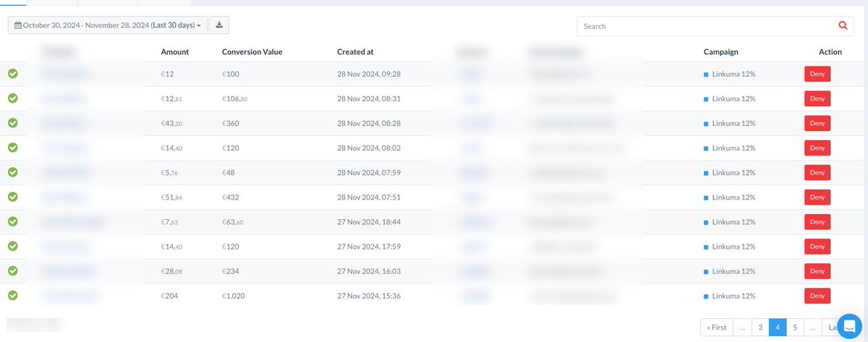This screenshot has height=342, width=868.
Task: Deny the €360 conversion at 08:28
Action: (x=817, y=123)
